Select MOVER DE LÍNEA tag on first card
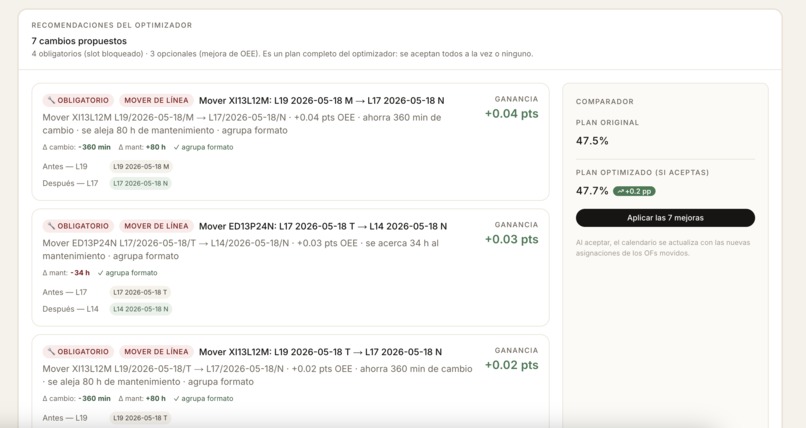 (156, 100)
